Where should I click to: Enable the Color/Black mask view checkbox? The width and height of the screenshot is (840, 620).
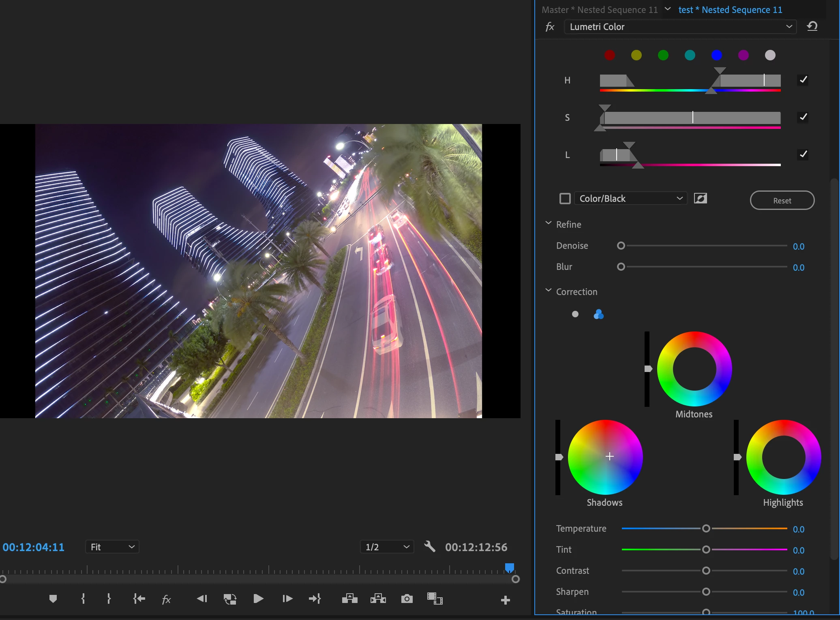click(565, 199)
